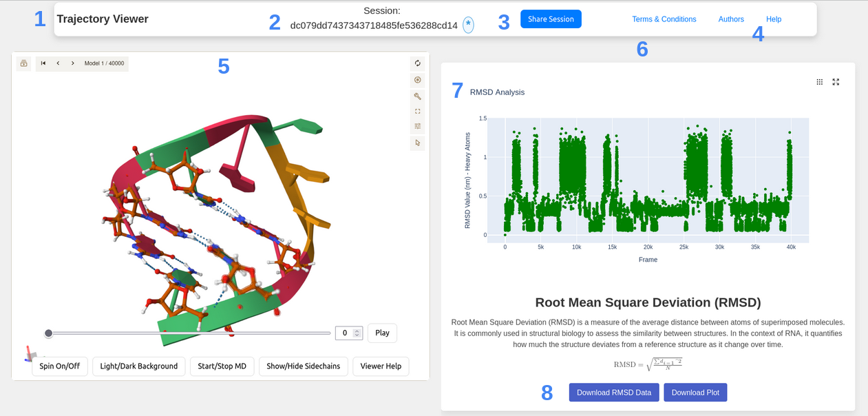Open the Terms & Conditions link
This screenshot has width=868, height=416.
(664, 19)
